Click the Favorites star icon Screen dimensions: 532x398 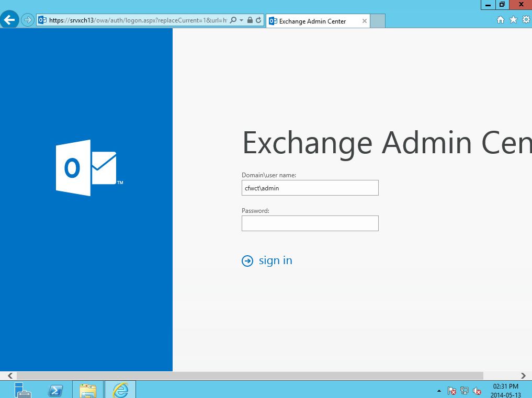(x=513, y=20)
